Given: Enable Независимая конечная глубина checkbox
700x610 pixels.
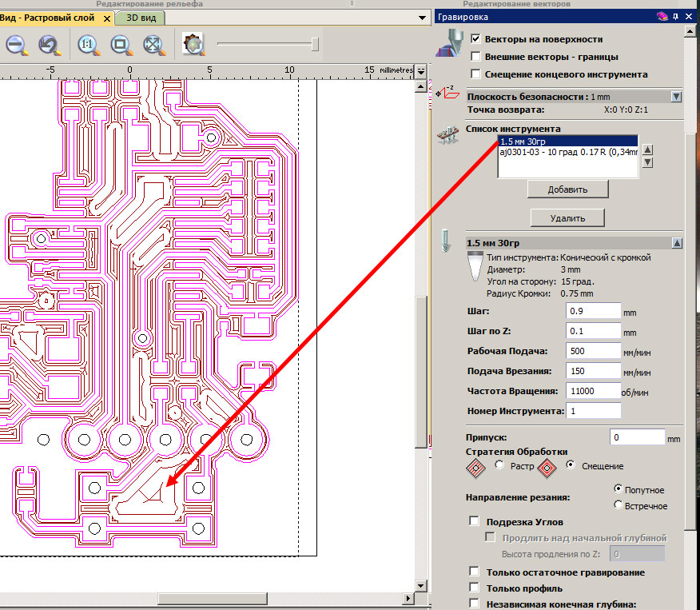Looking at the screenshot, I should point(474,604).
